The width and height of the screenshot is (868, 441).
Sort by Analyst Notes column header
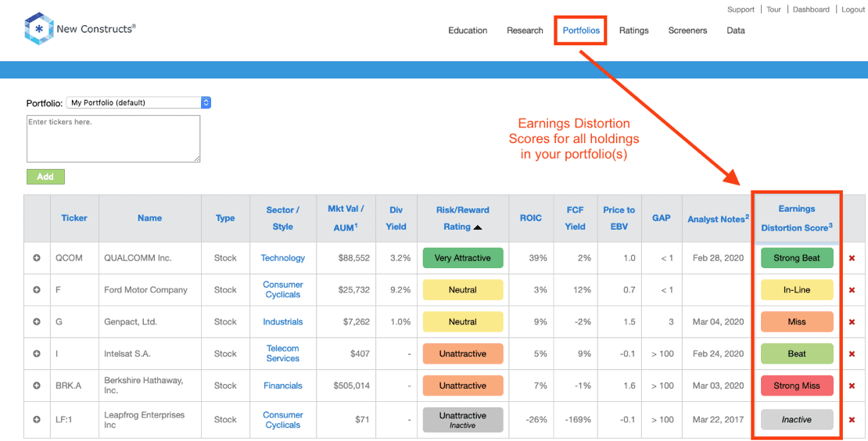coord(718,219)
